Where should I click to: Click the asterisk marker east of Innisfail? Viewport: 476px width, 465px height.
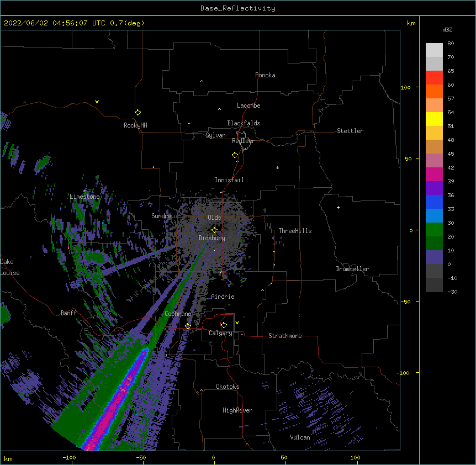(x=277, y=167)
